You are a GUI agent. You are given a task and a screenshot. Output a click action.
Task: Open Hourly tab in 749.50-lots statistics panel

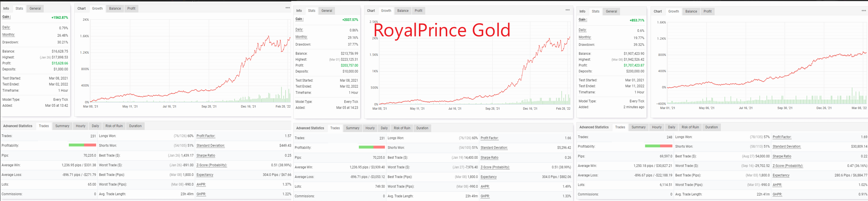pyautogui.click(x=370, y=128)
